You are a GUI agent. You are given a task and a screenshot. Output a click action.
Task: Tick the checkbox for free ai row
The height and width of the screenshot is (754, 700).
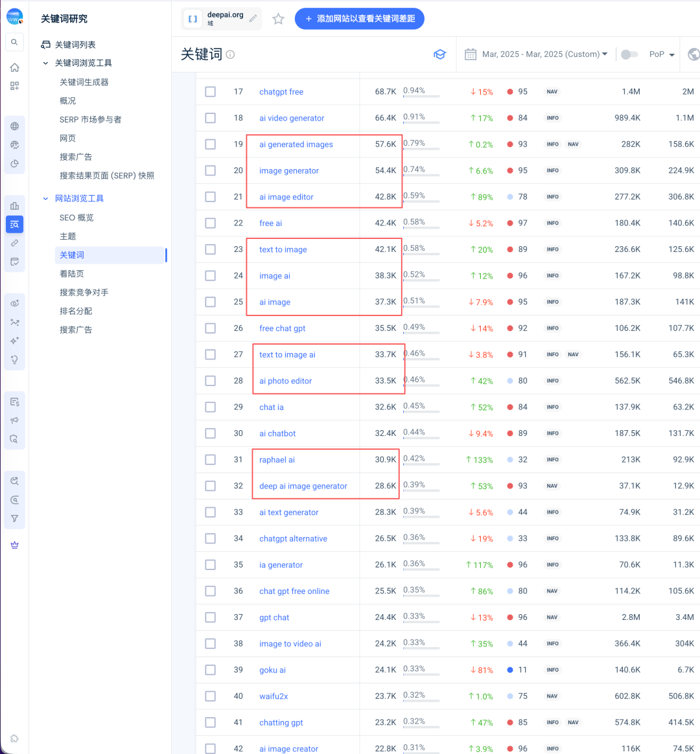point(210,223)
